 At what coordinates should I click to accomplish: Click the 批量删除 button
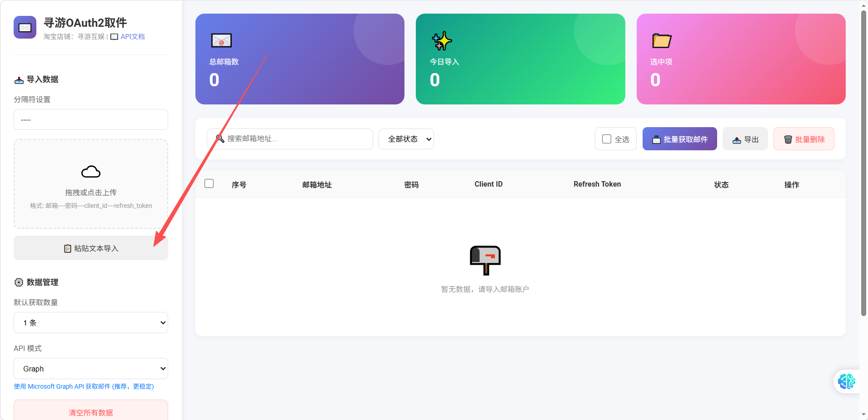click(x=804, y=139)
